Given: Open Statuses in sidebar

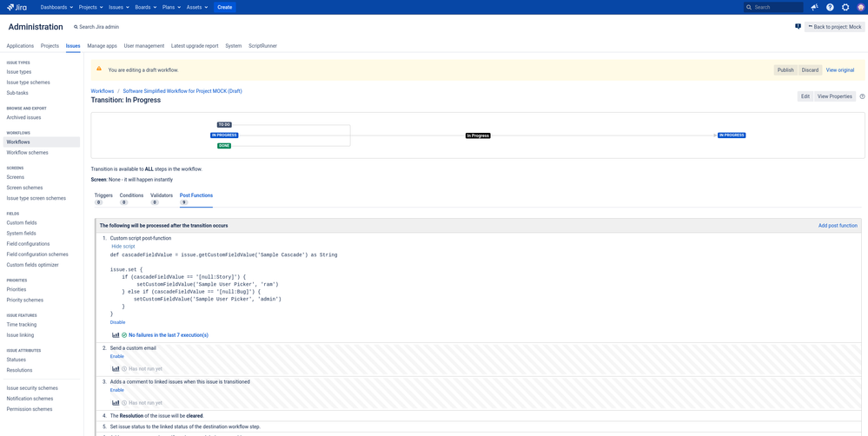Looking at the screenshot, I should [16, 360].
